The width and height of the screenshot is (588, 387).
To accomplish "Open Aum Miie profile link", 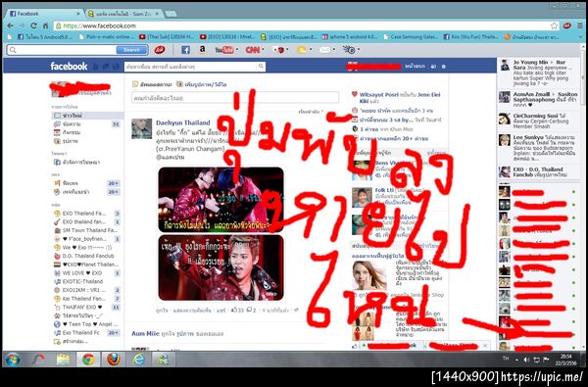I will click(x=145, y=333).
